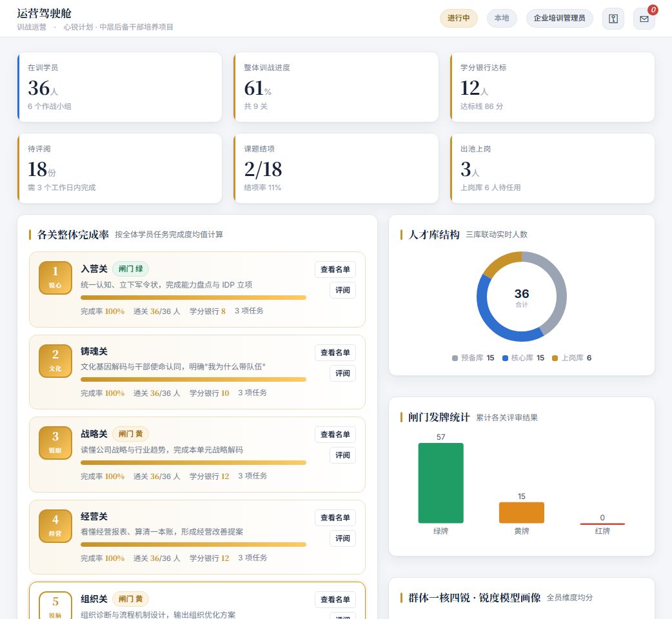Click the 心锐计划 project breadcrumb
The image size is (672, 619).
[118, 27]
